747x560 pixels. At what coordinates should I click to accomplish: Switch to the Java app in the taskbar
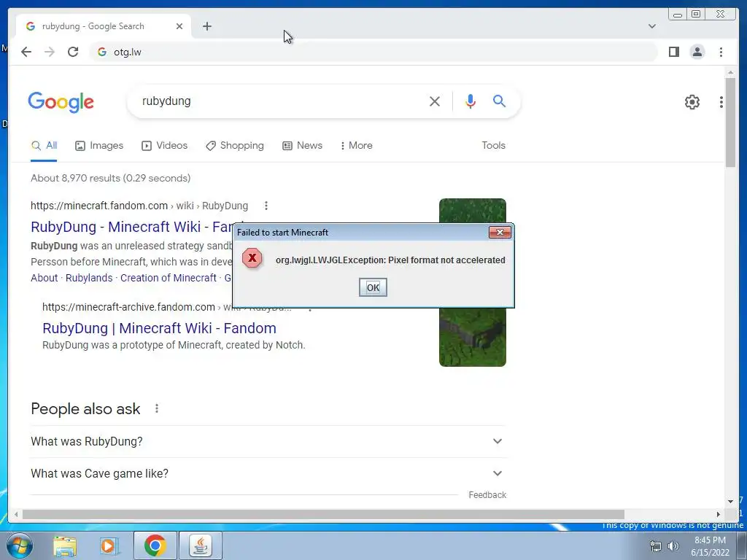[200, 545]
